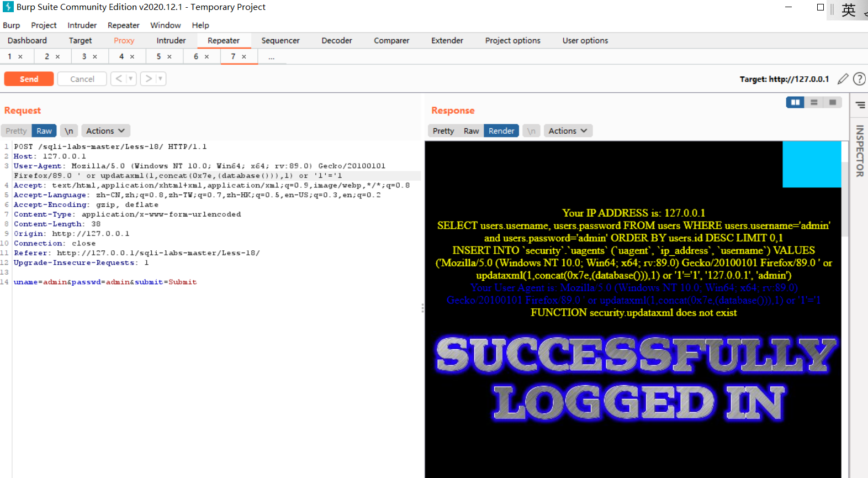868x478 pixels.
Task: Switch to the side-by-side layout
Action: click(795, 102)
